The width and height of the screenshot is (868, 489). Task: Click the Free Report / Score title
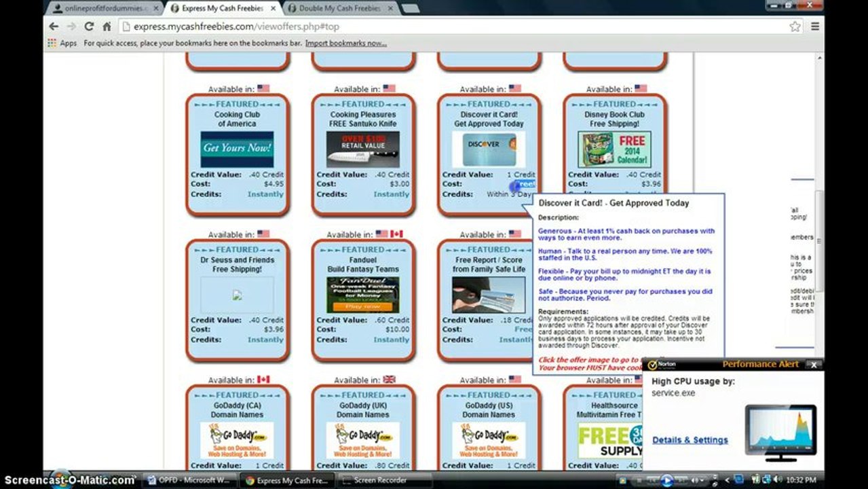(489, 264)
